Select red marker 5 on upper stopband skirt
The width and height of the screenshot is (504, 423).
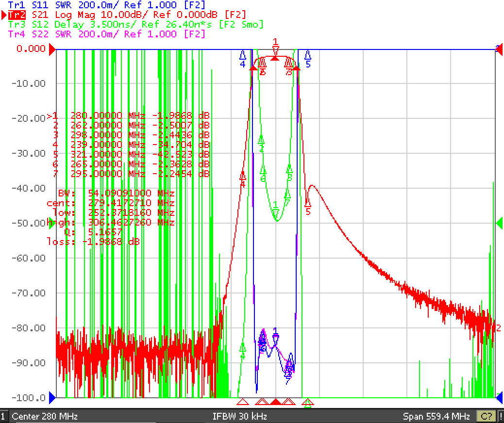pyautogui.click(x=308, y=207)
